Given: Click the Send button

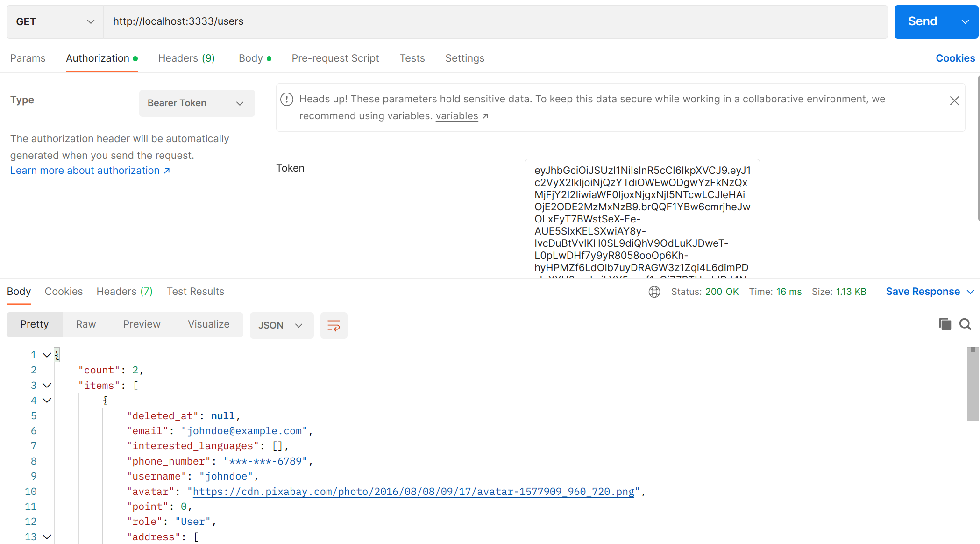Looking at the screenshot, I should (922, 21).
